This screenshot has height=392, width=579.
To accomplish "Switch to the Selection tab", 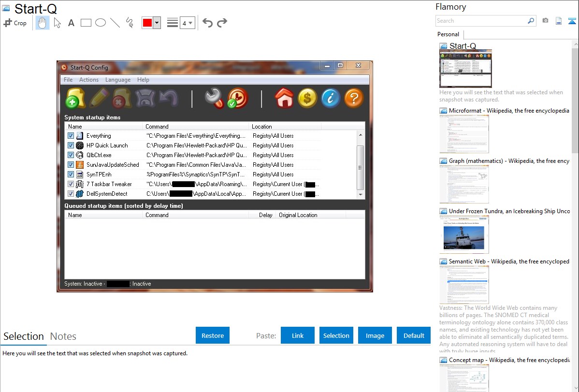I will [x=24, y=336].
